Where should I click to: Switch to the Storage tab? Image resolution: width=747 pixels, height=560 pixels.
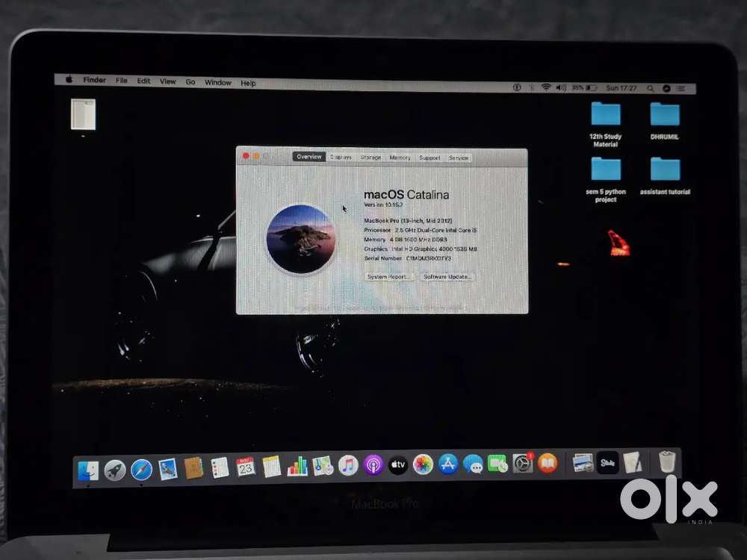(371, 158)
